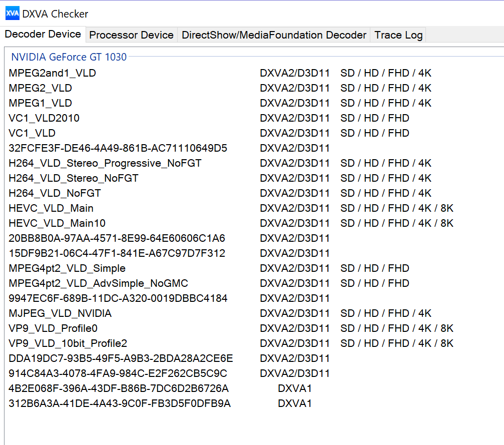Select the 312B6A3A-41DE-4A43-9C0F-FB3D5F0DFB9A row
Screen dimensions: 504x445
[254, 403]
